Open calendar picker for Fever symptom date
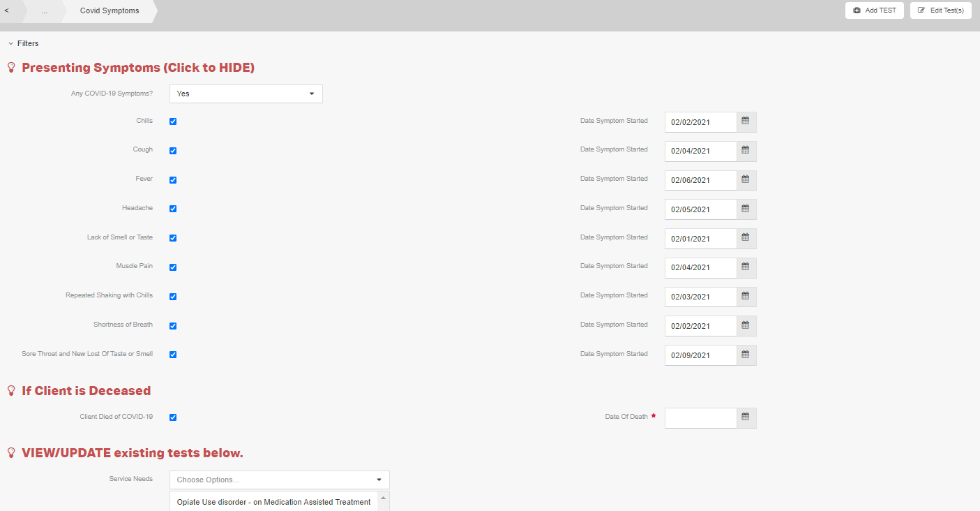 (746, 180)
